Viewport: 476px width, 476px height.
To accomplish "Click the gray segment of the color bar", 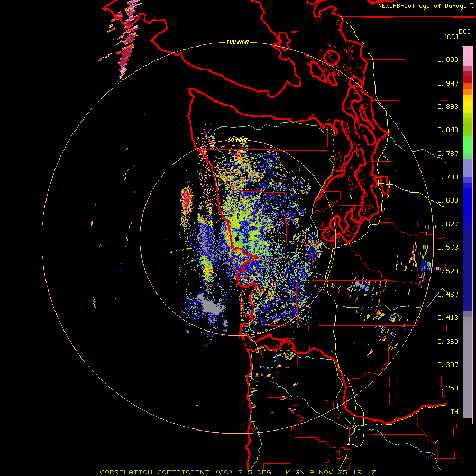I will [x=467, y=368].
